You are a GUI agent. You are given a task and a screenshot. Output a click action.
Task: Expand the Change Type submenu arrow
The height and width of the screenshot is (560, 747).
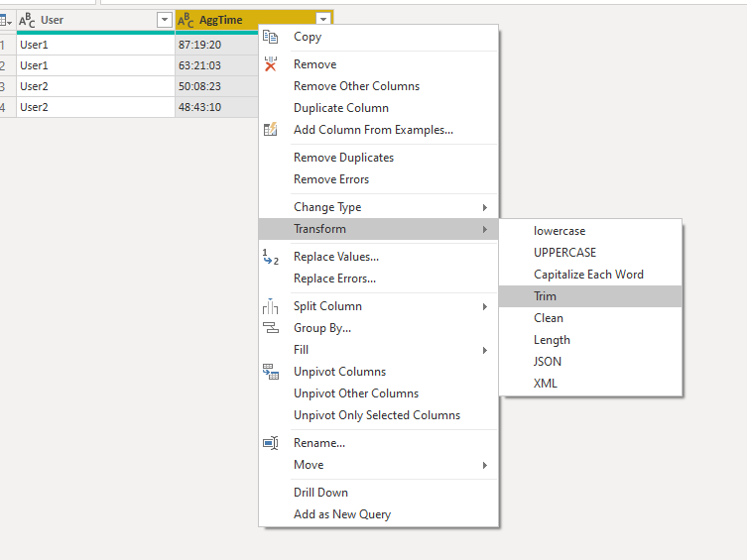pos(484,207)
